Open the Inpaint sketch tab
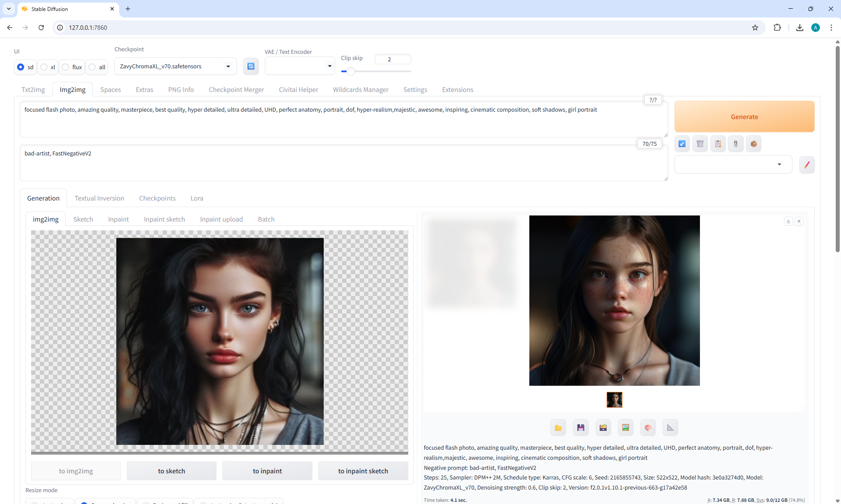The height and width of the screenshot is (504, 841). (x=164, y=219)
